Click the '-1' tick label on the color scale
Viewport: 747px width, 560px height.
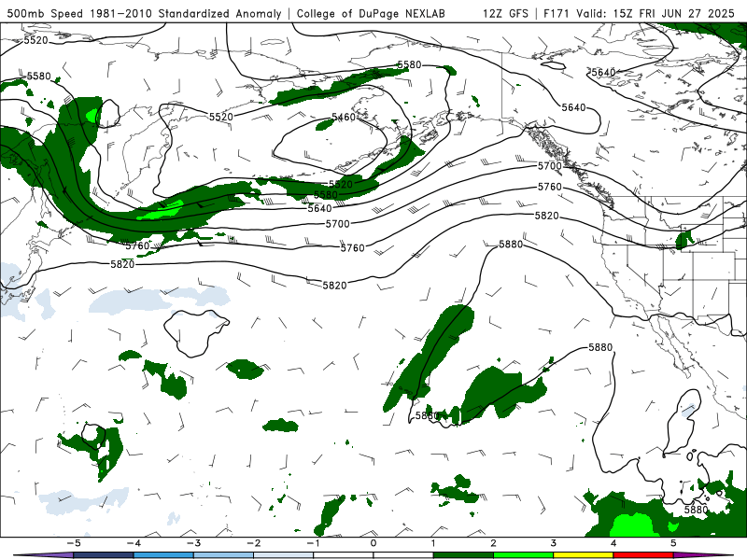click(314, 543)
